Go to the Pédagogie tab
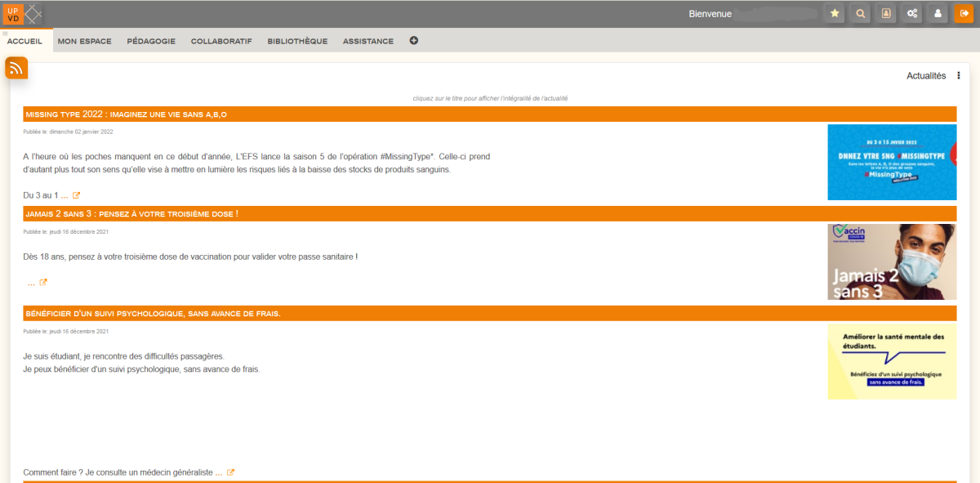The image size is (980, 483). 151,41
